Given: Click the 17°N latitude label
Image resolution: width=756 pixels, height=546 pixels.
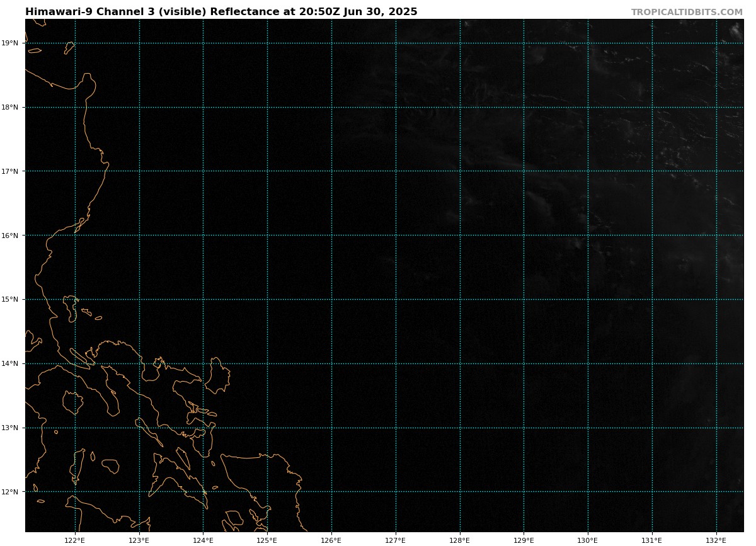Looking at the screenshot, I should tap(9, 171).
